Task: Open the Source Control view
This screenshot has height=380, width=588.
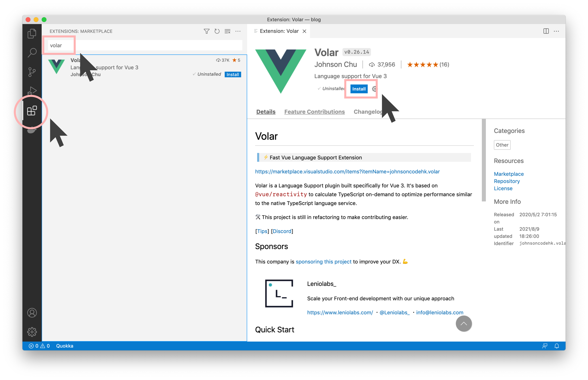Action: click(32, 72)
